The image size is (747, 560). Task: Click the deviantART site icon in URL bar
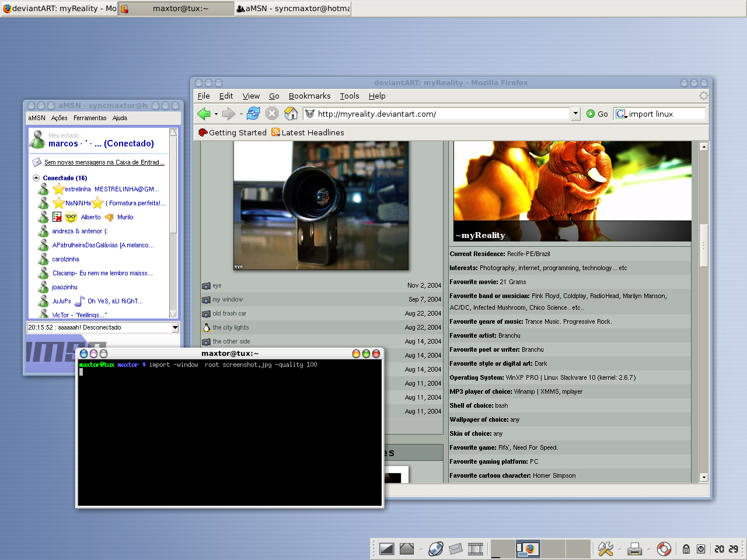pos(310,114)
